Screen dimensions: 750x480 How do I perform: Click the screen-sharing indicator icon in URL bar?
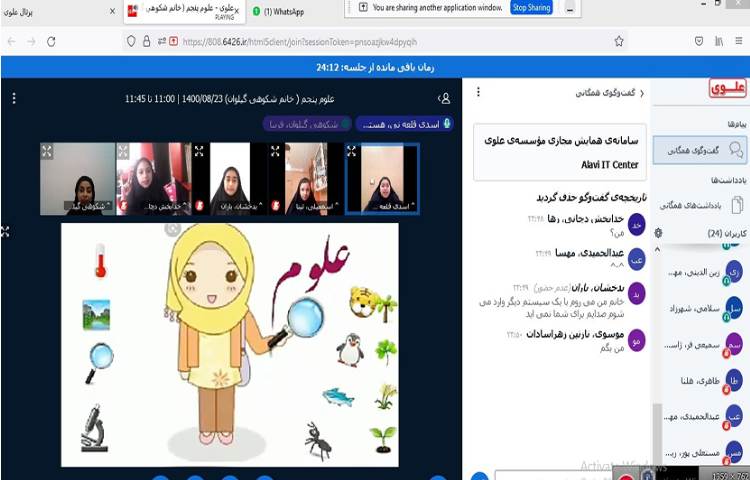click(x=174, y=42)
